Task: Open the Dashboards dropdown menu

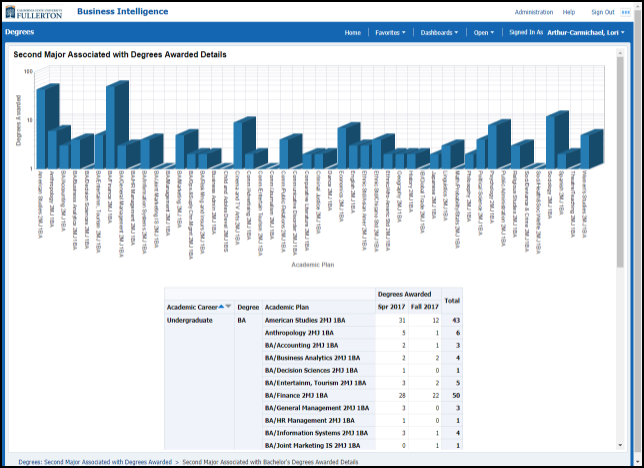Action: point(439,32)
